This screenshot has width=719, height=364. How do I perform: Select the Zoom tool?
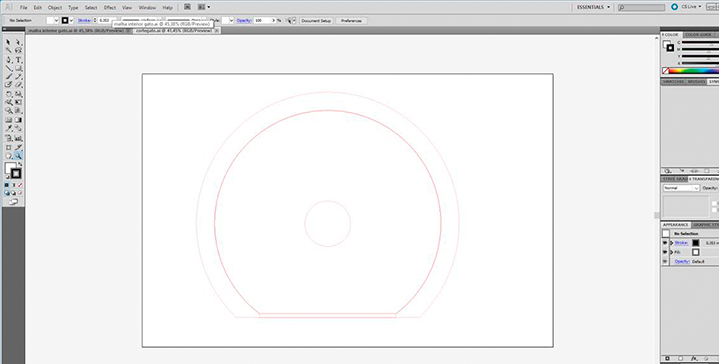[18, 156]
